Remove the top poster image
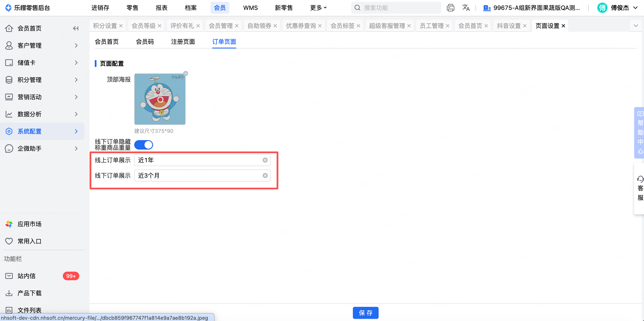Image resolution: width=644 pixels, height=321 pixels. pyautogui.click(x=185, y=73)
